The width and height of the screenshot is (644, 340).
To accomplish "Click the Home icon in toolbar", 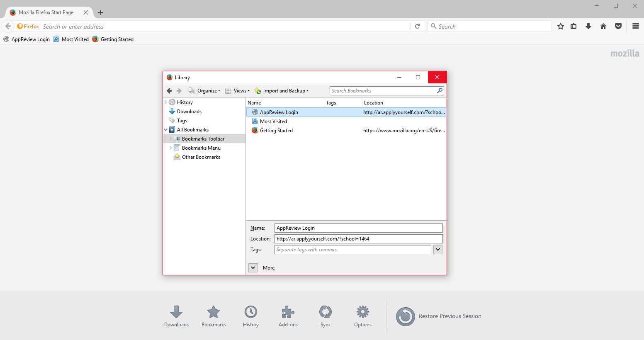I will pyautogui.click(x=603, y=26).
